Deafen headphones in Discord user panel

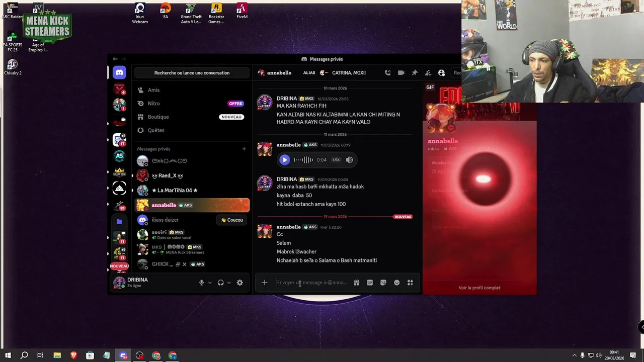point(220,283)
